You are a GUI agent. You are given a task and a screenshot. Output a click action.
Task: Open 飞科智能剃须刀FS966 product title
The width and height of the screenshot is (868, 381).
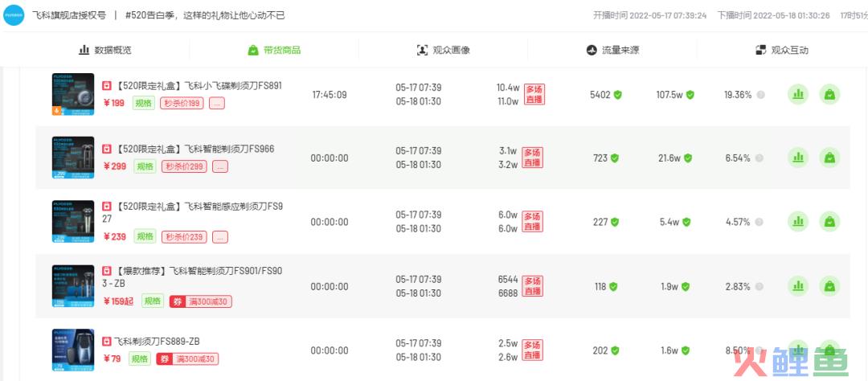[194, 149]
